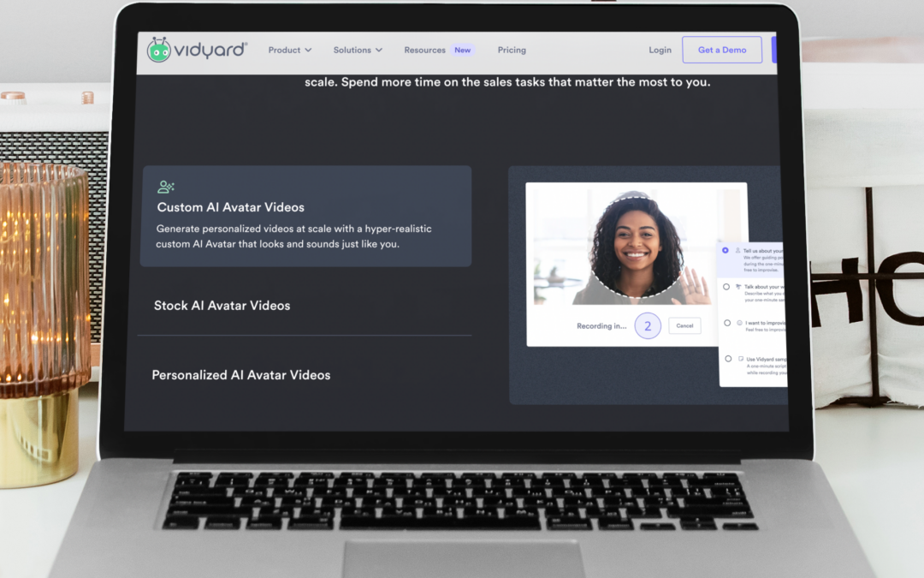Select the 'Tell us about your' radio option

click(726, 251)
